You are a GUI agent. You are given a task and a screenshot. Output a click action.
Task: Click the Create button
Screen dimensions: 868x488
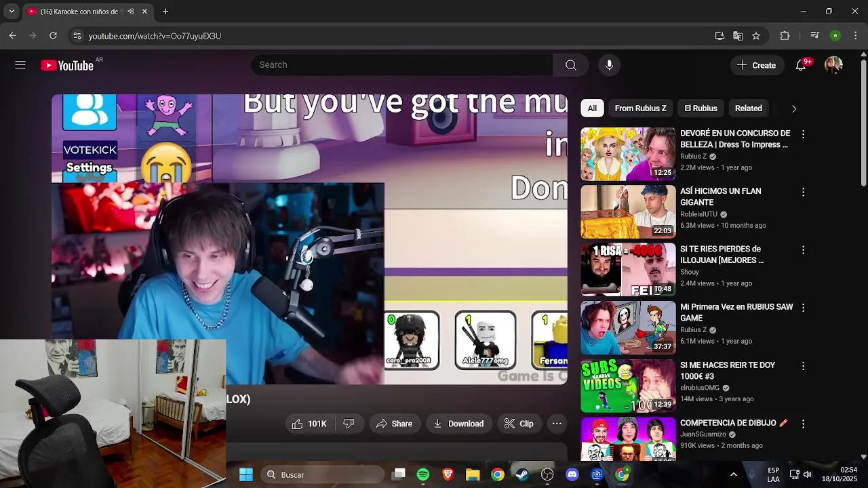[x=756, y=65]
